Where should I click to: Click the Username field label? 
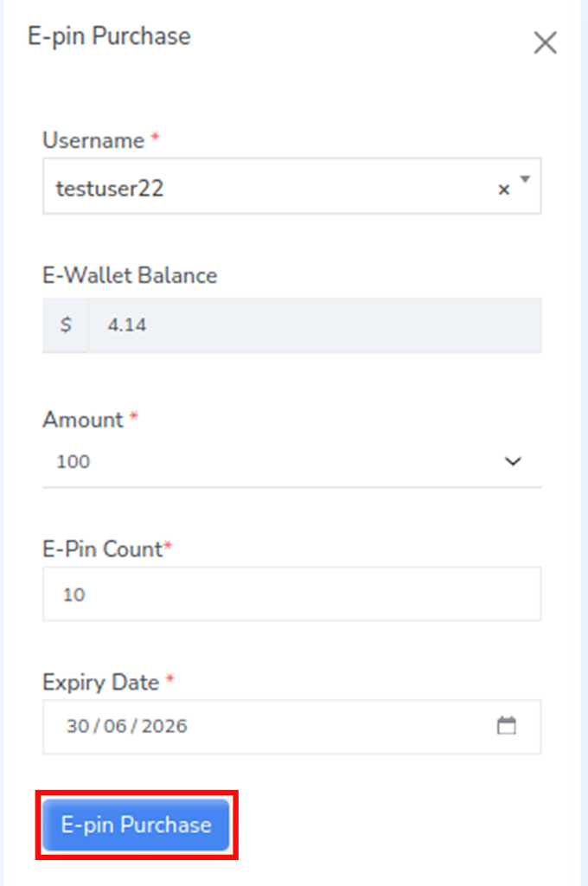pyautogui.click(x=93, y=140)
